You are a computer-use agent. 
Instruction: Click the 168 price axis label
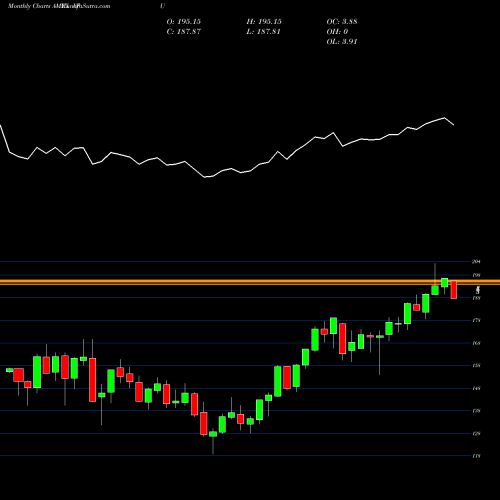pos(476,343)
